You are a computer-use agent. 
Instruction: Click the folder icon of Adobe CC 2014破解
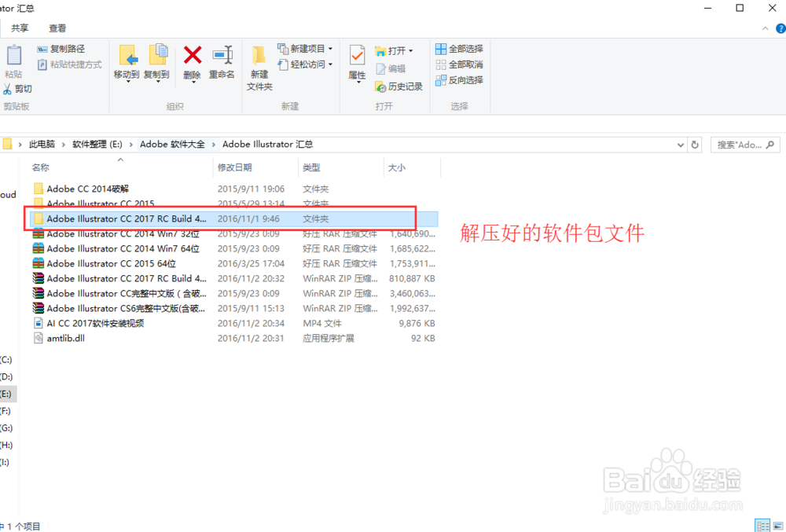pos(39,189)
